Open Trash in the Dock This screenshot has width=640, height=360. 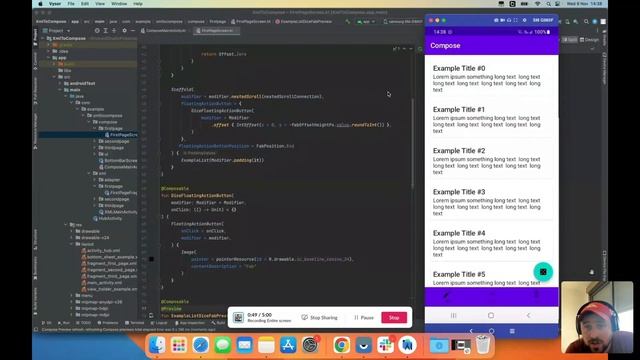[482, 345]
